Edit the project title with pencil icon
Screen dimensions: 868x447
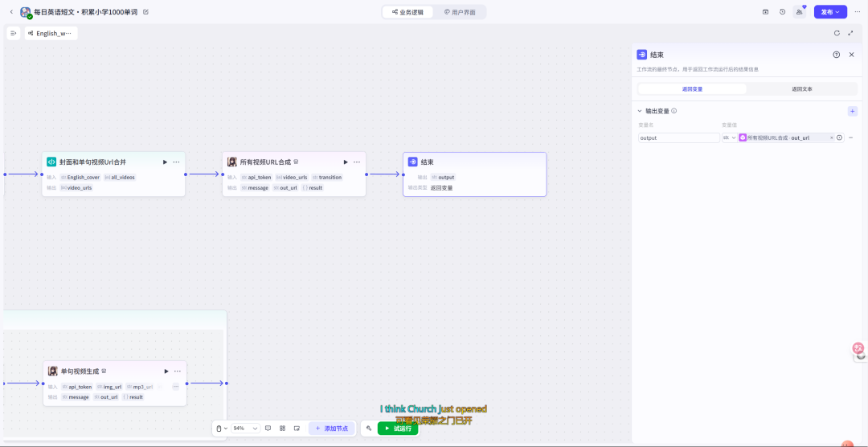pyautogui.click(x=146, y=11)
